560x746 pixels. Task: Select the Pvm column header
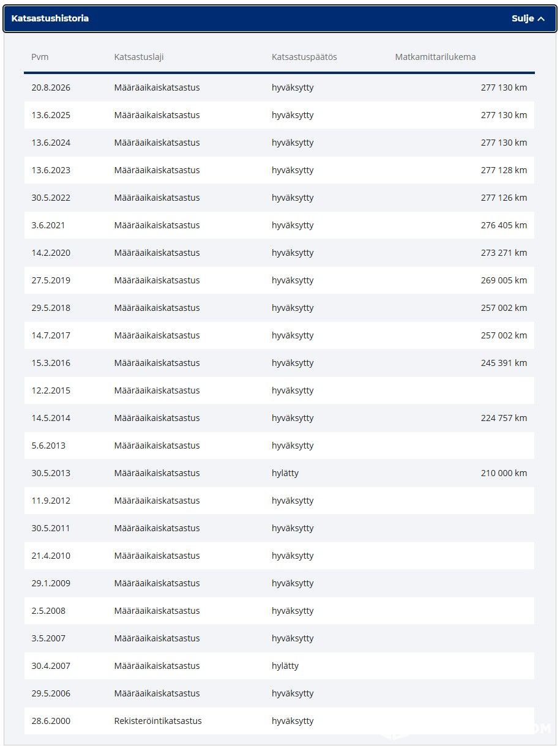pos(40,57)
